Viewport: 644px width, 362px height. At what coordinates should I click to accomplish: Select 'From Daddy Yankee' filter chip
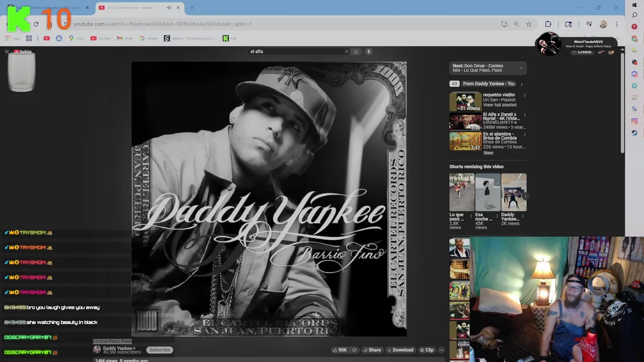click(489, 84)
